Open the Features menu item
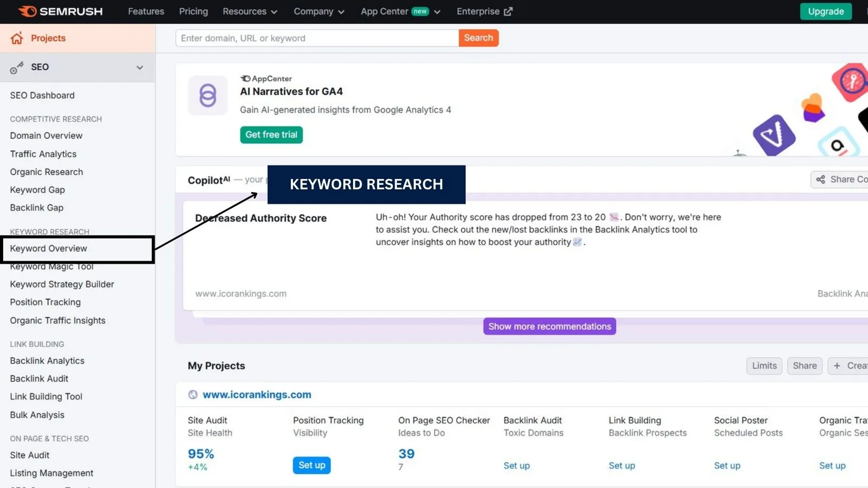 pos(146,11)
